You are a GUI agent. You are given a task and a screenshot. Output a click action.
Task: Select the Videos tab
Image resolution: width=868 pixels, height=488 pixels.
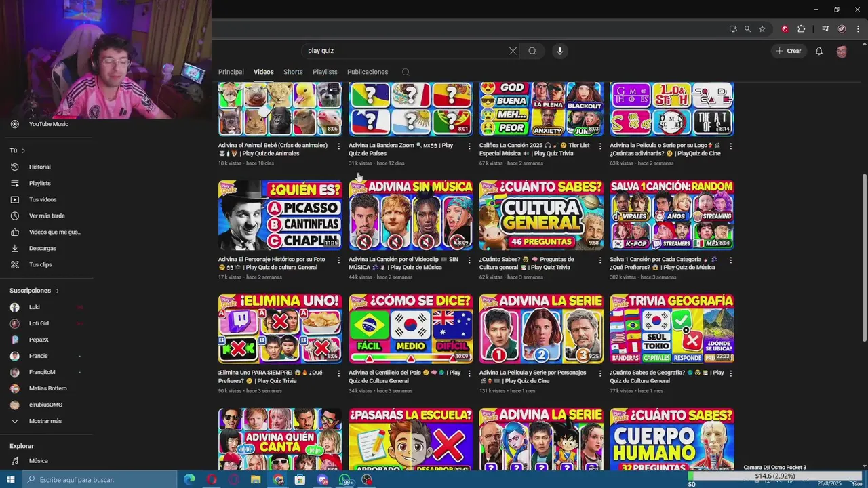pyautogui.click(x=264, y=72)
